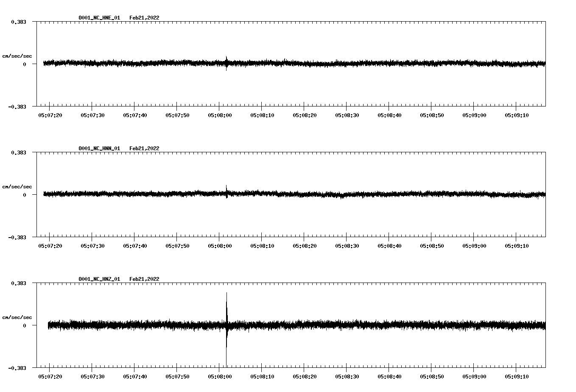Click the HNZ chart title 0001_NC_HNZ_01
Viewport: 576px width, 392px height.
click(x=99, y=279)
